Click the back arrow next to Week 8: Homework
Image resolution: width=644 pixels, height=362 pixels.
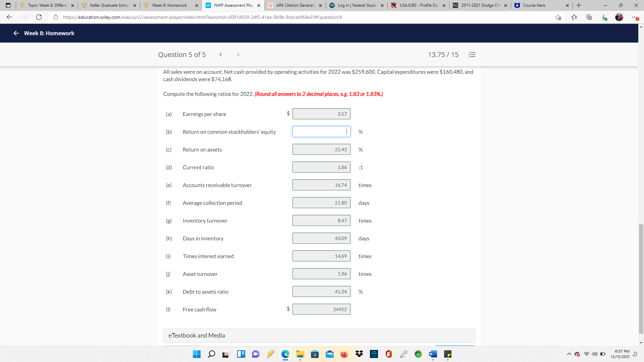[16, 33]
